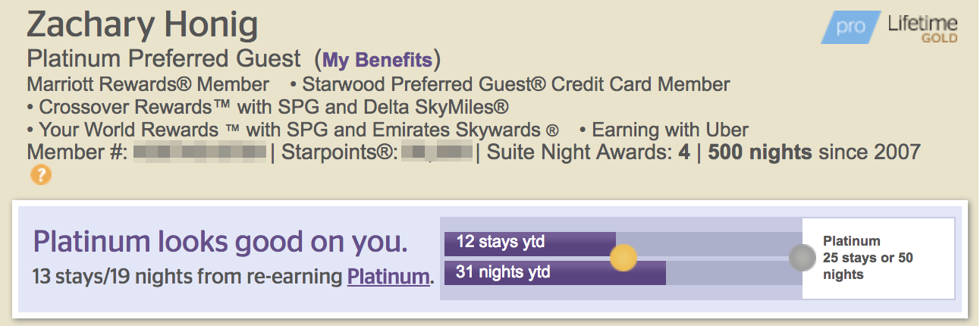The height and width of the screenshot is (326, 980).
Task: Click the 500 nights since 2007 text
Action: click(x=814, y=152)
